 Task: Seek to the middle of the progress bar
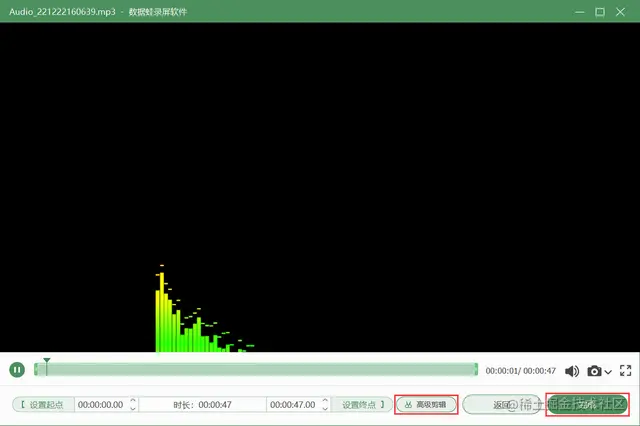256,370
